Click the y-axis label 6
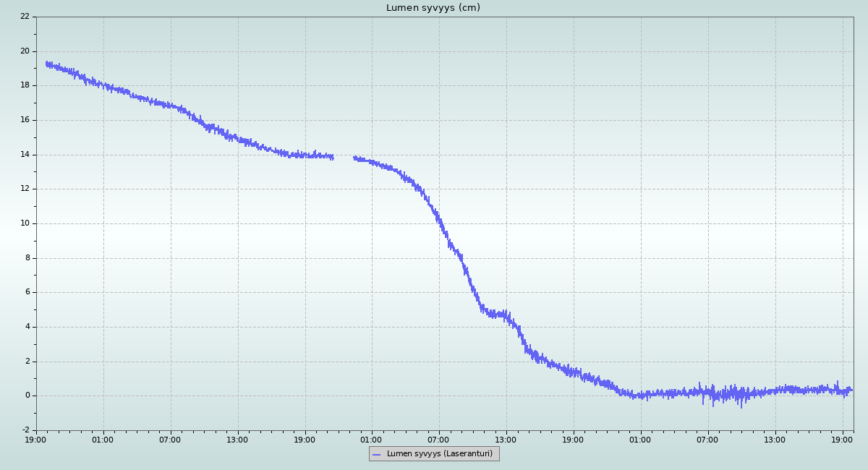The height and width of the screenshot is (470, 868). click(x=26, y=292)
